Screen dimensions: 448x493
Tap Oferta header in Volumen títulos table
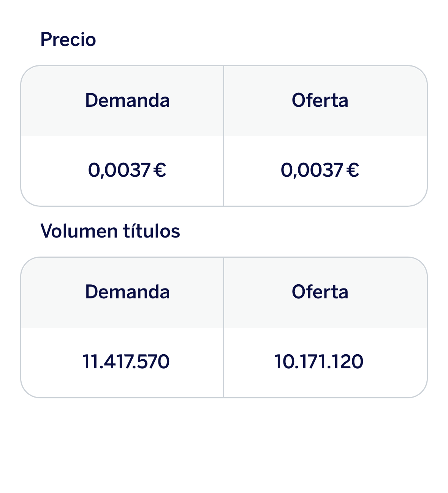(320, 292)
